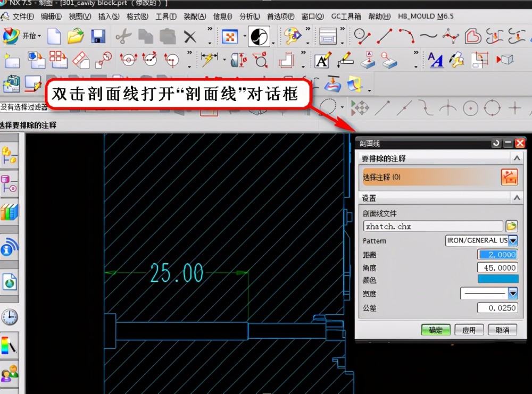532x394 pixels.
Task: Click the blue hatch color swatch
Action: (x=498, y=279)
